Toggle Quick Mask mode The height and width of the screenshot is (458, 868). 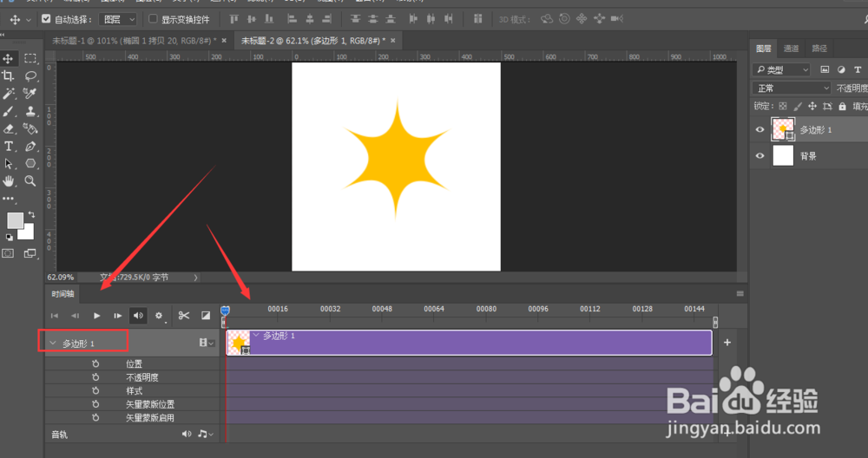tap(9, 253)
